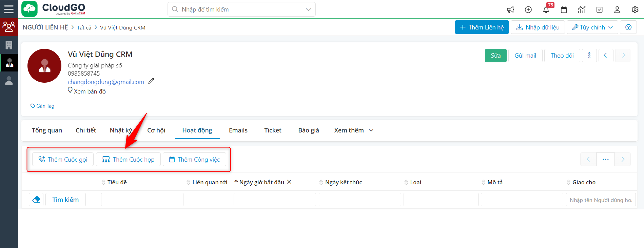This screenshot has width=644, height=248.
Task: Select the organizations building icon in sidebar
Action: click(x=9, y=45)
